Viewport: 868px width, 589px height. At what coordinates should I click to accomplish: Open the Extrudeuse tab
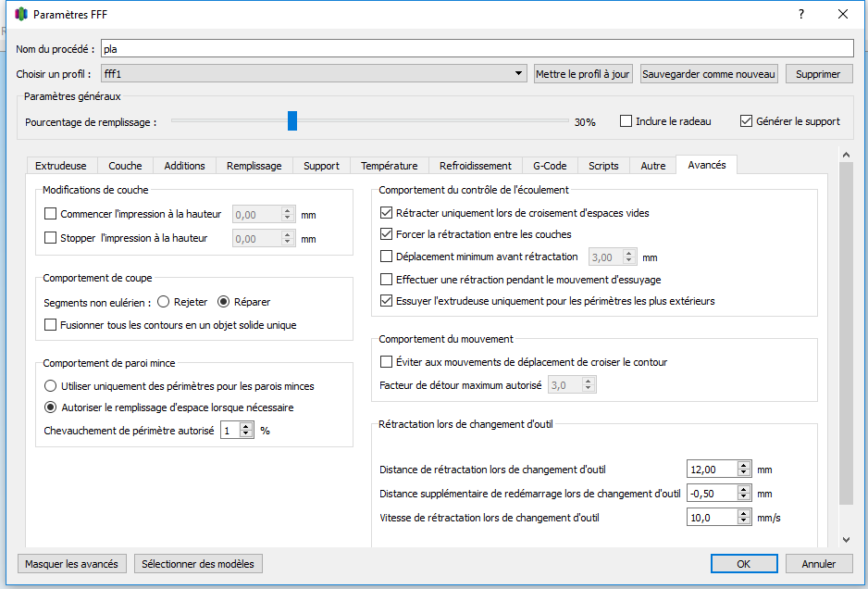61,166
